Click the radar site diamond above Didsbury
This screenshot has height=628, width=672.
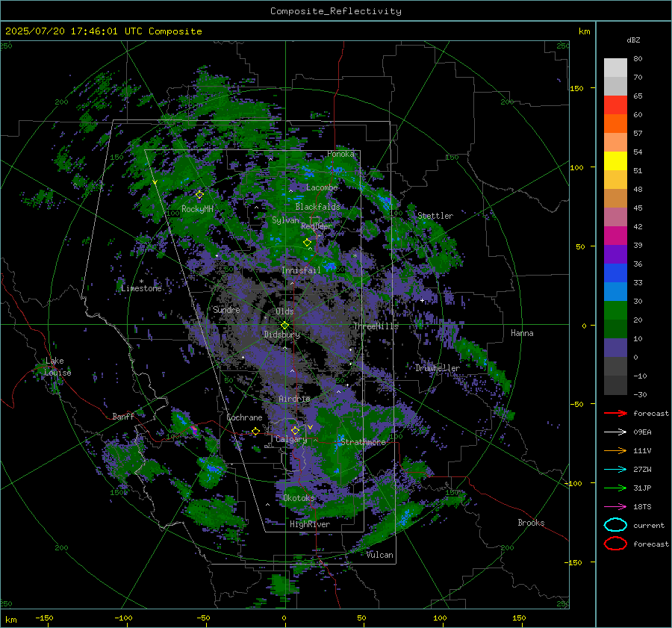[284, 326]
